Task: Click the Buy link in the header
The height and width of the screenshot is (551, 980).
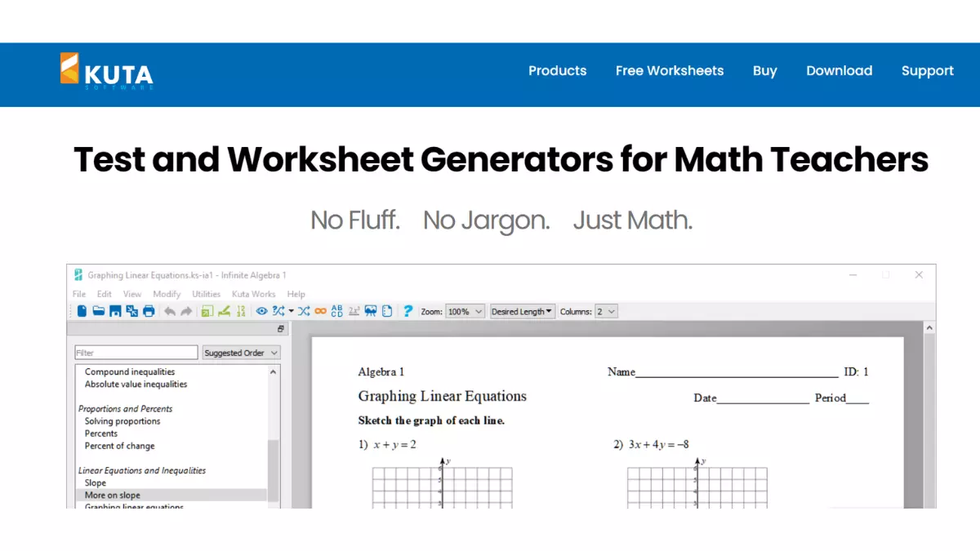Action: (765, 71)
